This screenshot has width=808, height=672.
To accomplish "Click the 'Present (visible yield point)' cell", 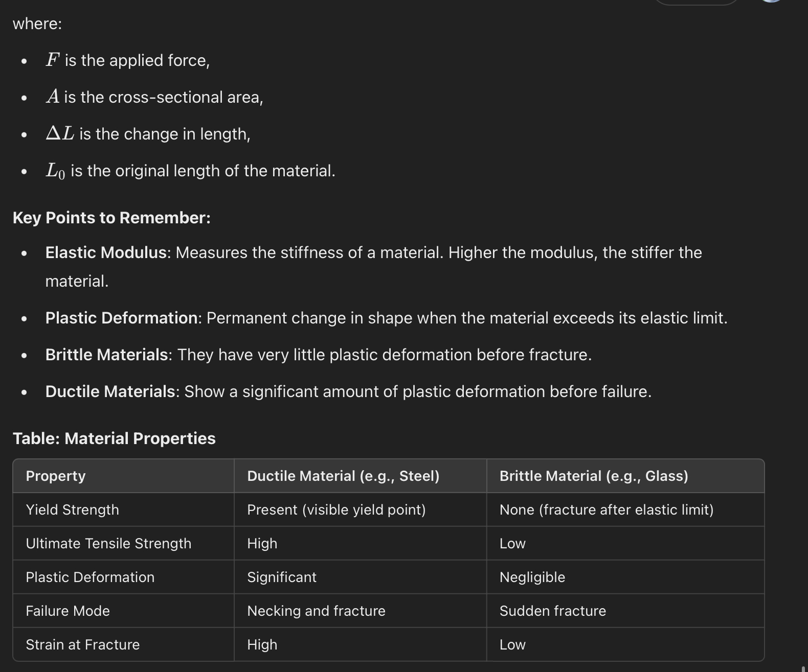I will pos(336,509).
